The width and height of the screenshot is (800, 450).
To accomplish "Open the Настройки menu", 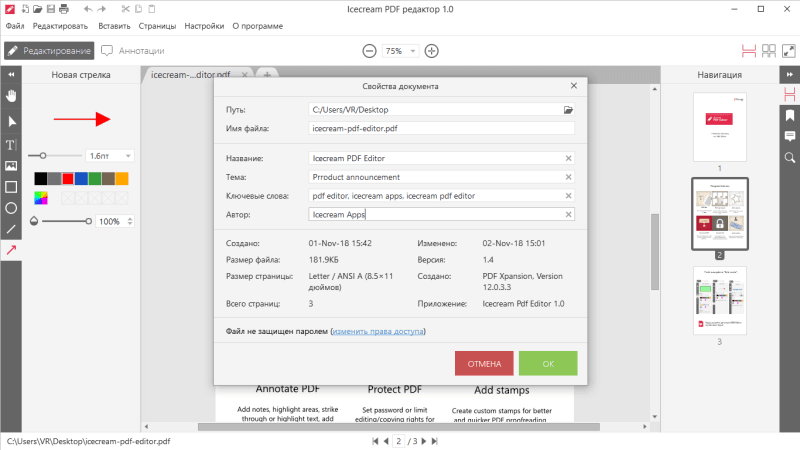I will [204, 26].
